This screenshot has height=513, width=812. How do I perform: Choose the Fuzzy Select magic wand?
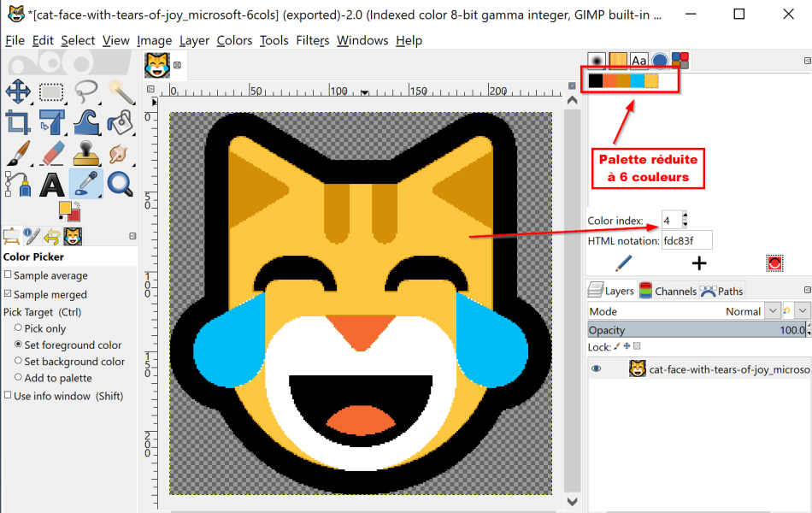[x=121, y=91]
